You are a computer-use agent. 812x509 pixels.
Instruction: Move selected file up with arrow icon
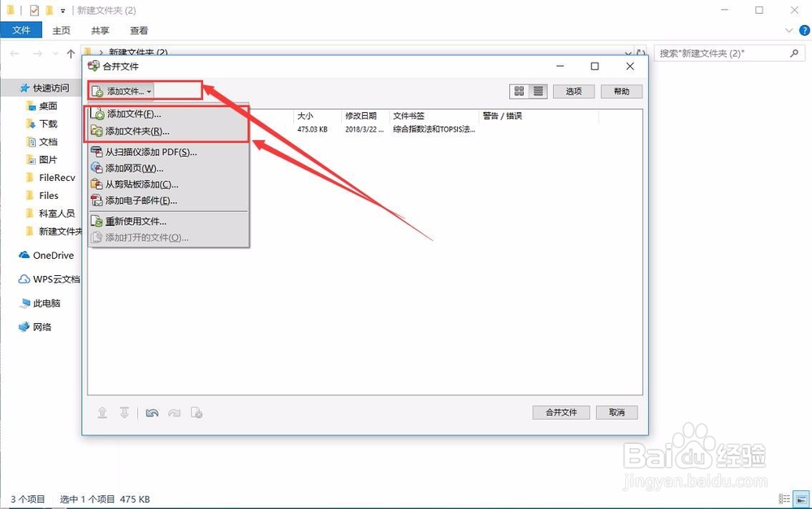pyautogui.click(x=102, y=412)
